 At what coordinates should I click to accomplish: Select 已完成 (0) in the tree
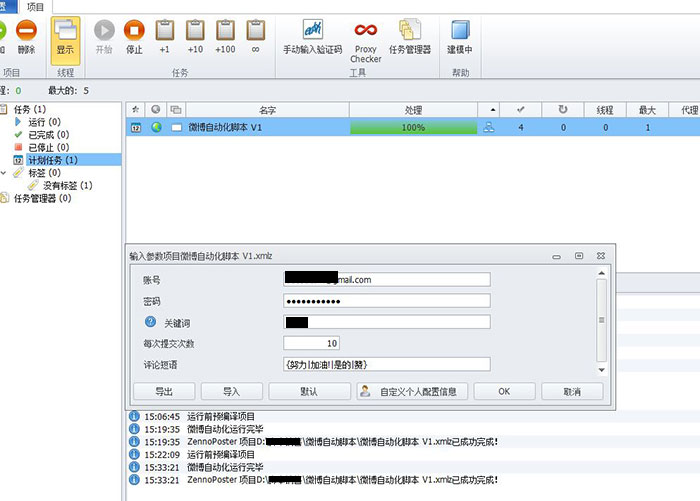point(49,134)
